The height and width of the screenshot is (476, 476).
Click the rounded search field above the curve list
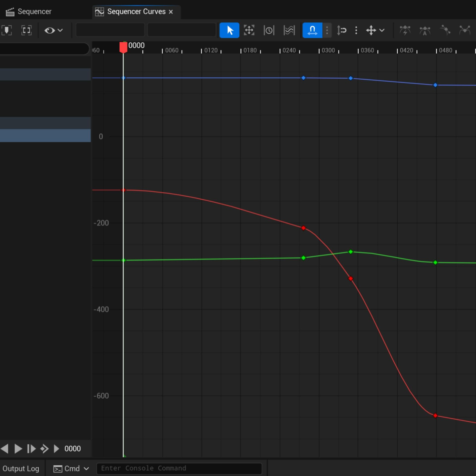click(x=45, y=49)
